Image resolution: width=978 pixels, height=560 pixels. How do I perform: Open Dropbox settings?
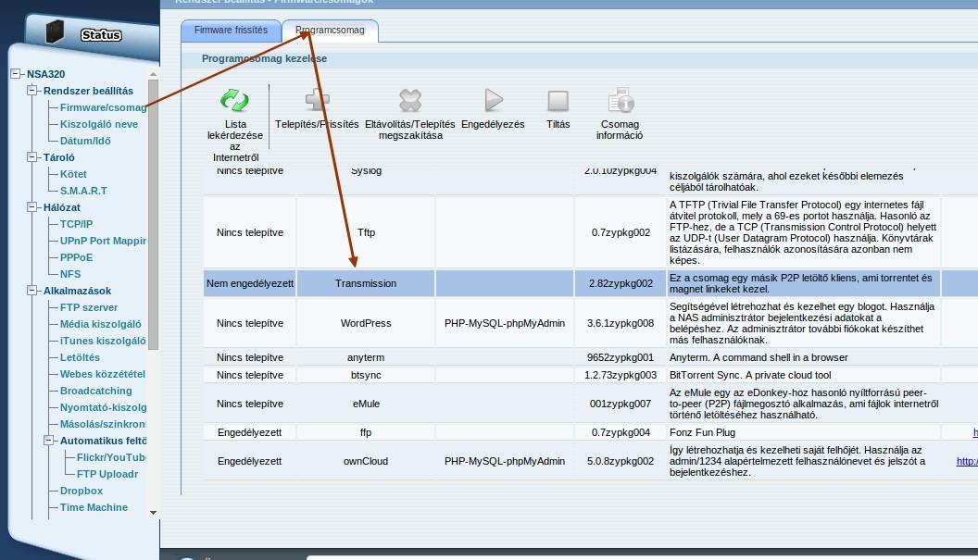[x=81, y=491]
